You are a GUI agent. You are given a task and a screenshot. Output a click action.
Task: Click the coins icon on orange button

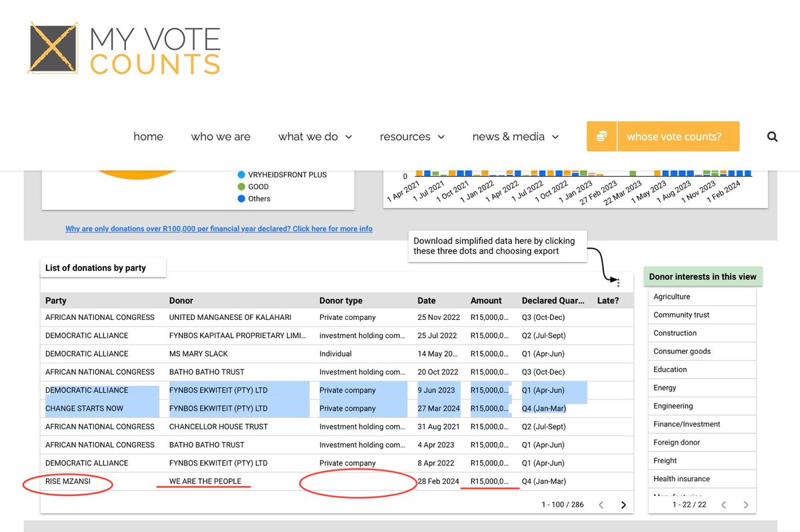click(602, 137)
